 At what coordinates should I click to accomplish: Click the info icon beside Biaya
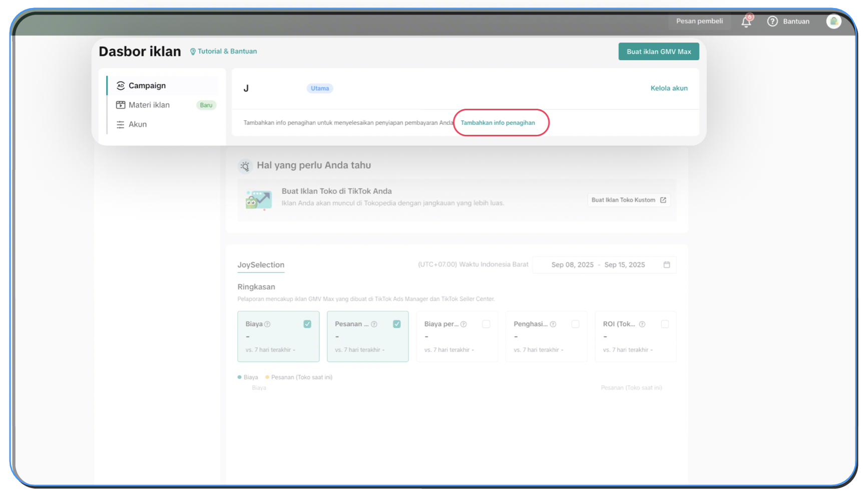[267, 325]
